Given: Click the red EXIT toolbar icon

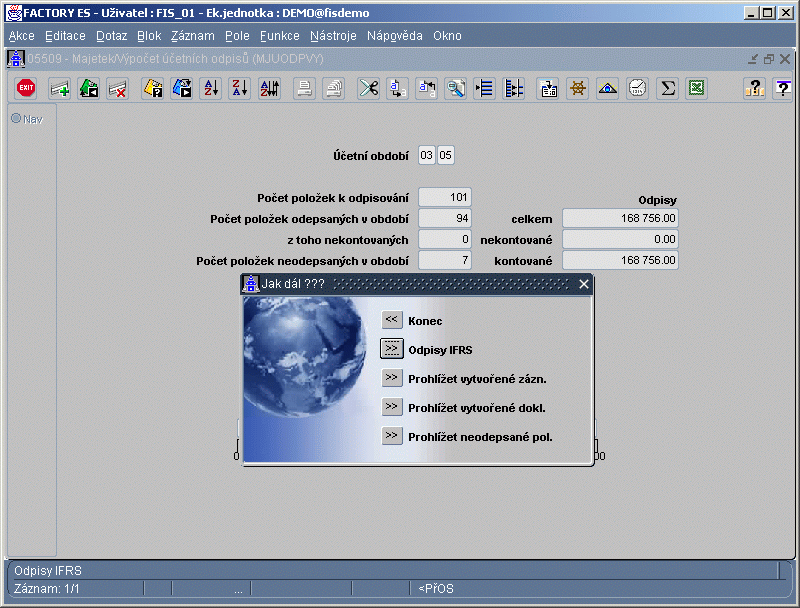Looking at the screenshot, I should [27, 88].
